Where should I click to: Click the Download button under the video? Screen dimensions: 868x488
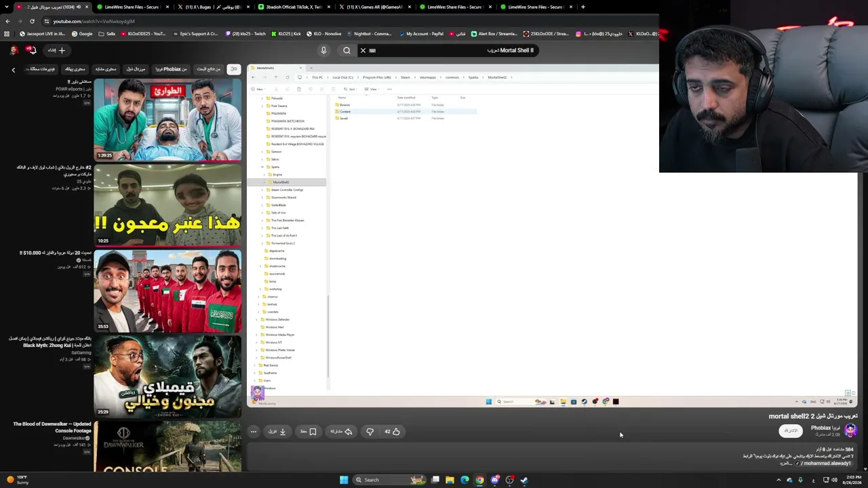[x=277, y=431]
